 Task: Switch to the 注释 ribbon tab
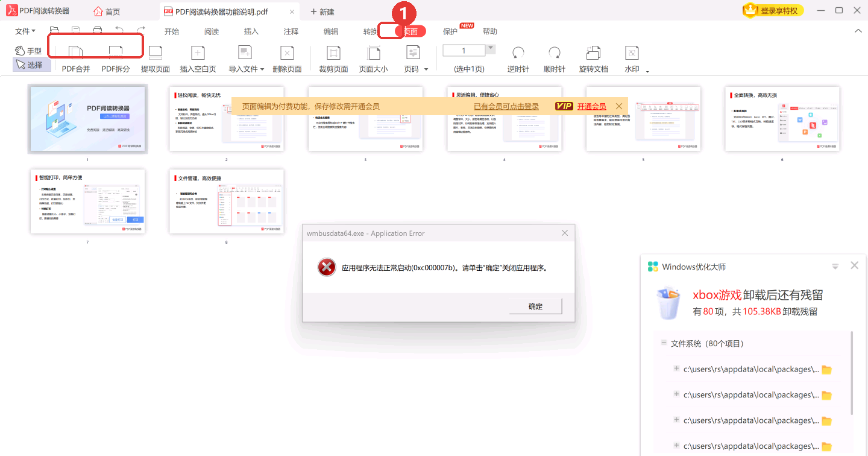(291, 31)
